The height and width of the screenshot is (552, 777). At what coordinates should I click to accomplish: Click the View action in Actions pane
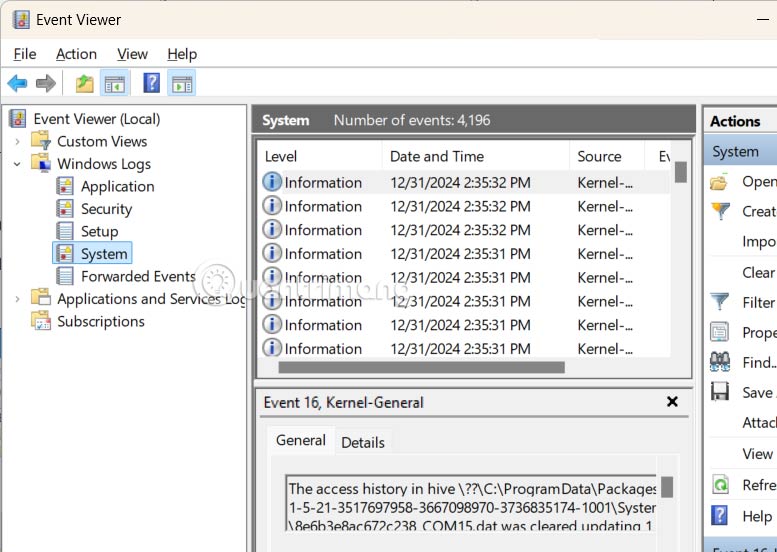pyautogui.click(x=758, y=453)
